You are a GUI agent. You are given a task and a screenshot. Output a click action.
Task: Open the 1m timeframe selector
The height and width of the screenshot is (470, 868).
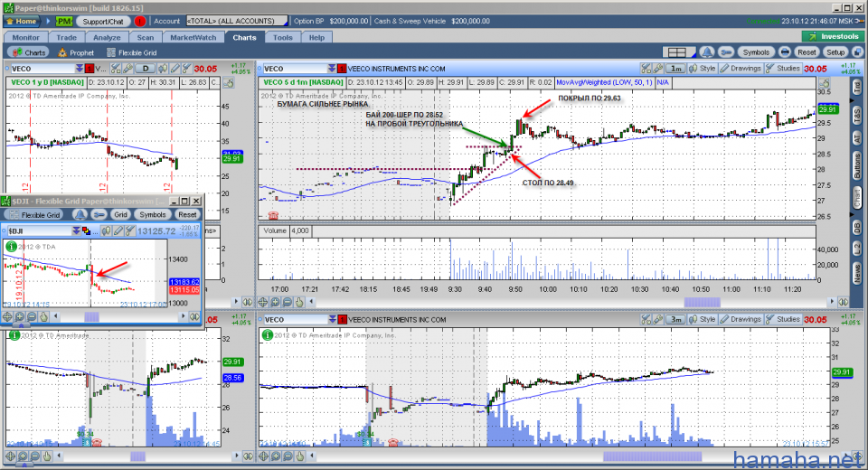coord(675,69)
